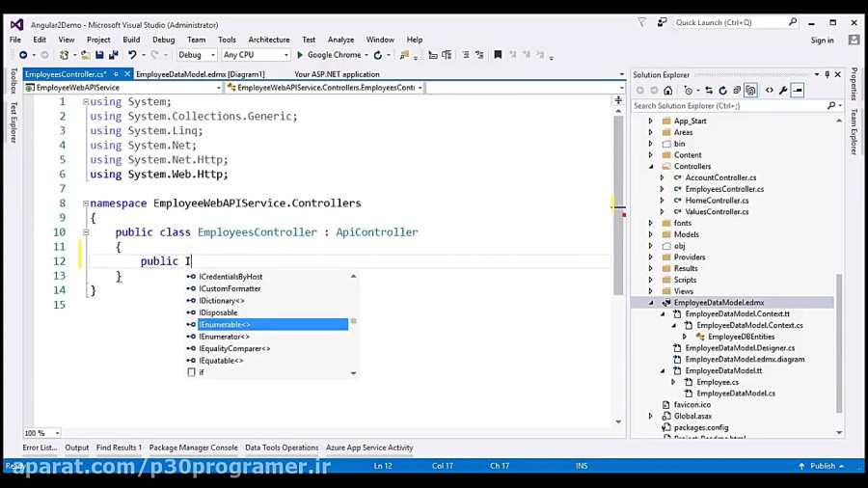The image size is (868, 488).
Task: Click the Quick Launch search field
Action: pos(736,23)
